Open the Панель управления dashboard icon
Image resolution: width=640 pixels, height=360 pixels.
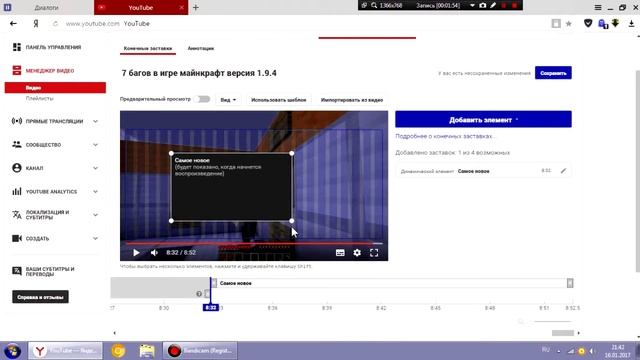[17, 47]
